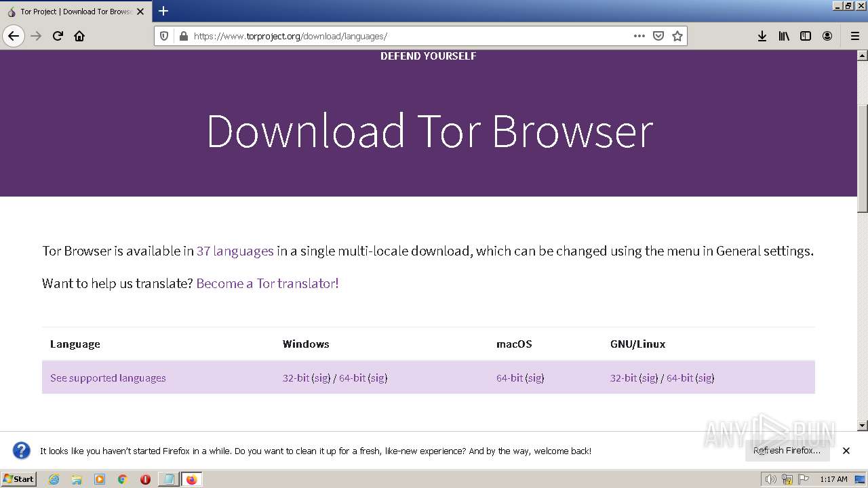Download GNU/Linux 32-bit Tor Browser
The height and width of the screenshot is (488, 868).
[x=623, y=378]
